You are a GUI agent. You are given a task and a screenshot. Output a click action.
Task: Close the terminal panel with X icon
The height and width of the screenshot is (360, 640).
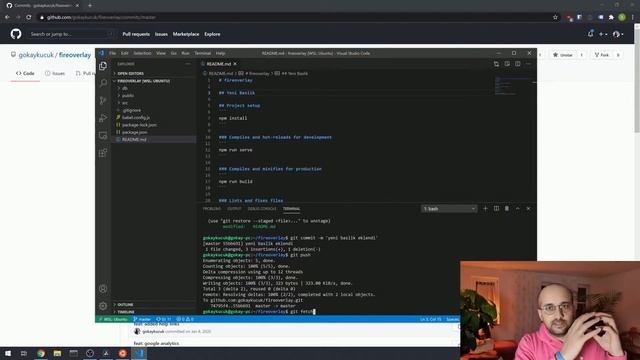[528, 209]
